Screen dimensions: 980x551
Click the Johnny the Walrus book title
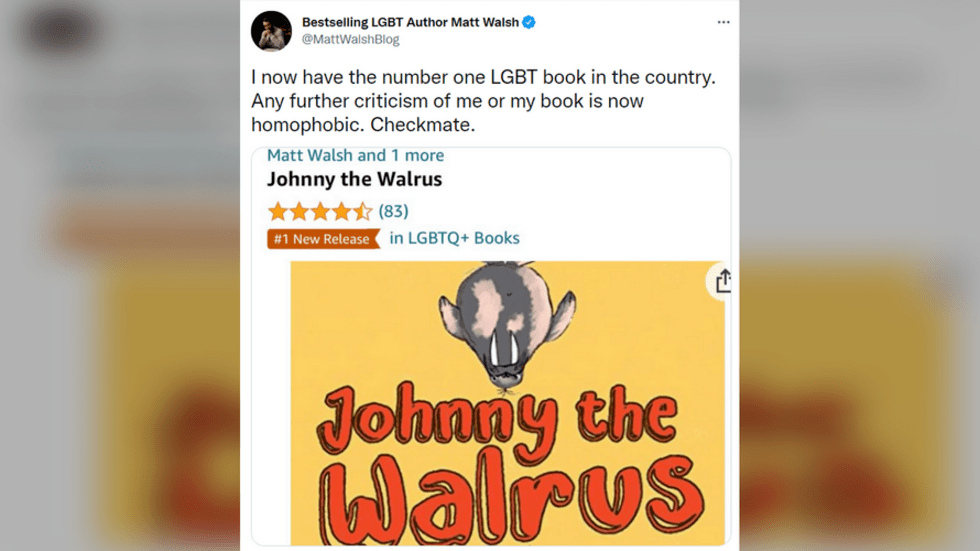tap(354, 179)
